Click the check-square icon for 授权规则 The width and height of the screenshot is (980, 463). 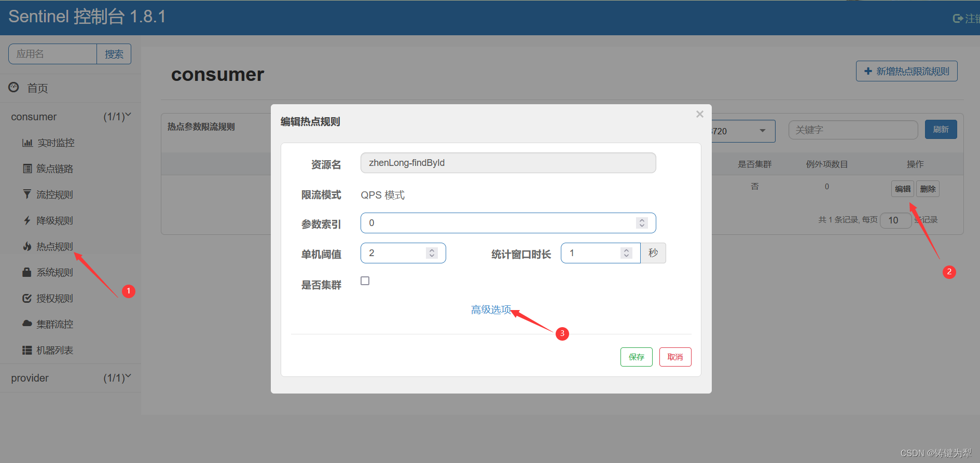click(x=27, y=298)
